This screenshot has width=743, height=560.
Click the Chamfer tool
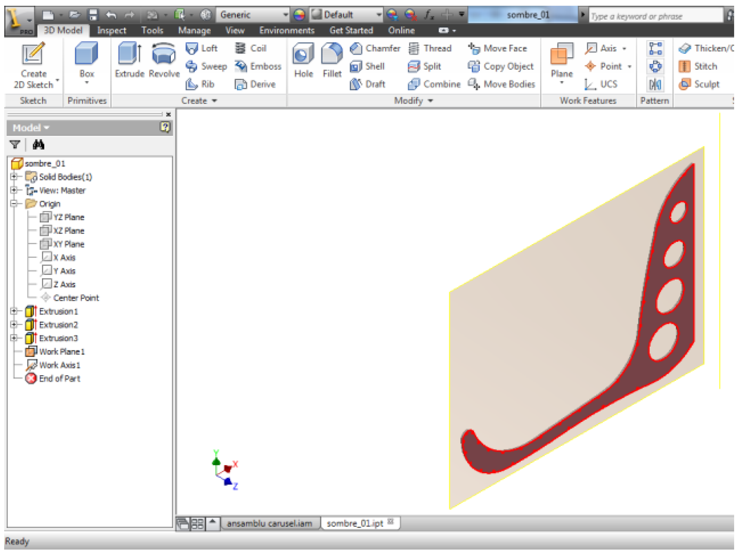point(375,49)
